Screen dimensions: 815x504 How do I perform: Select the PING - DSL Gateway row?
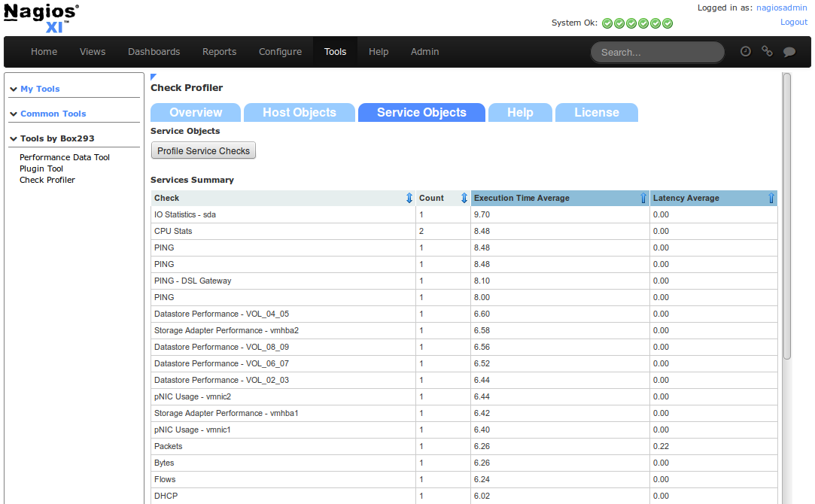point(464,281)
